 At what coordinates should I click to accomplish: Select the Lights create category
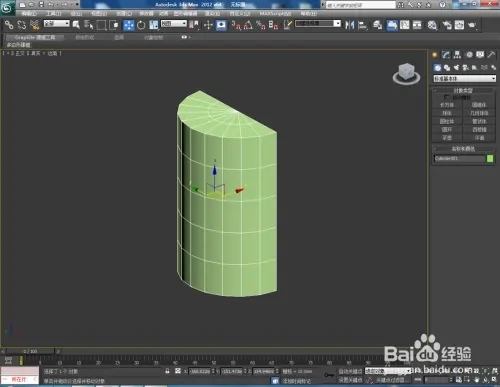(456, 68)
